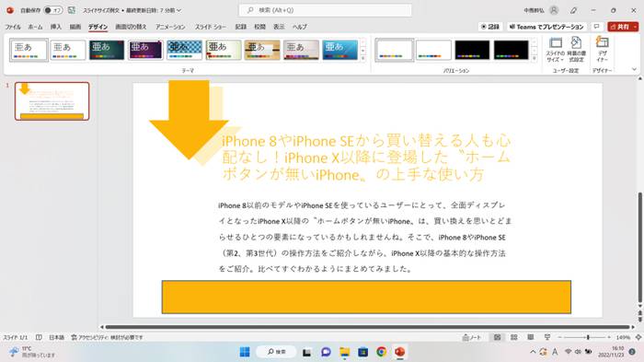The height and width of the screenshot is (362, 644).
Task: Click the horizontal scrollbar below slide
Action: pos(367,327)
